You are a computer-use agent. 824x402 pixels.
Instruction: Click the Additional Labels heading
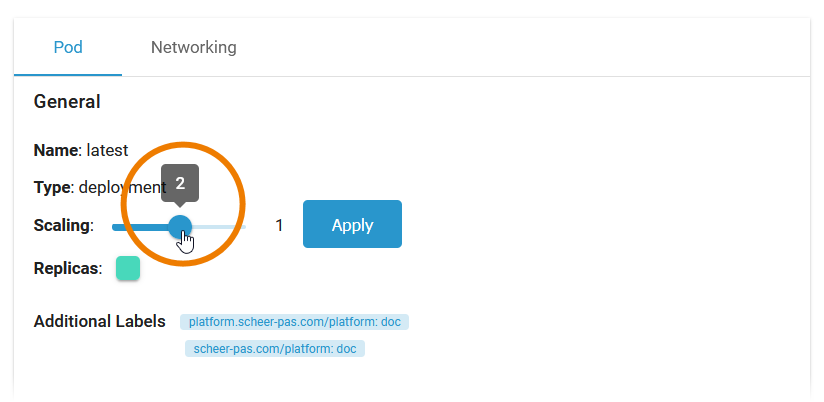(x=100, y=322)
